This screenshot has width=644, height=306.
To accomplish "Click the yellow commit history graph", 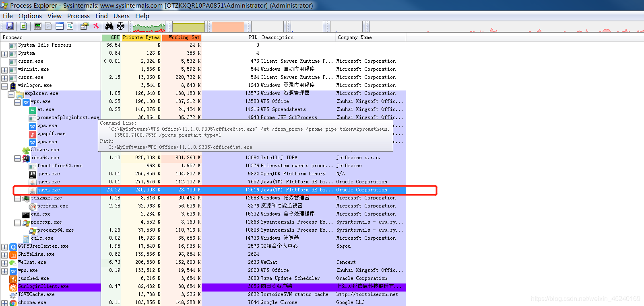I will pyautogui.click(x=189, y=27).
